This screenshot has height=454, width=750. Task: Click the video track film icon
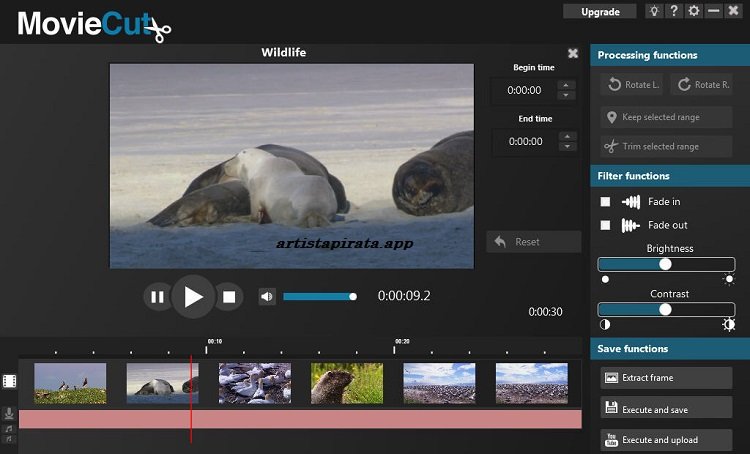point(10,381)
